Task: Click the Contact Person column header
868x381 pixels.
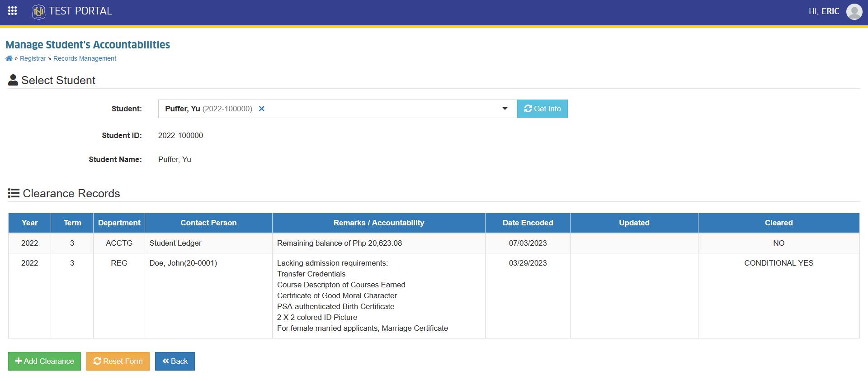Action: coord(208,223)
